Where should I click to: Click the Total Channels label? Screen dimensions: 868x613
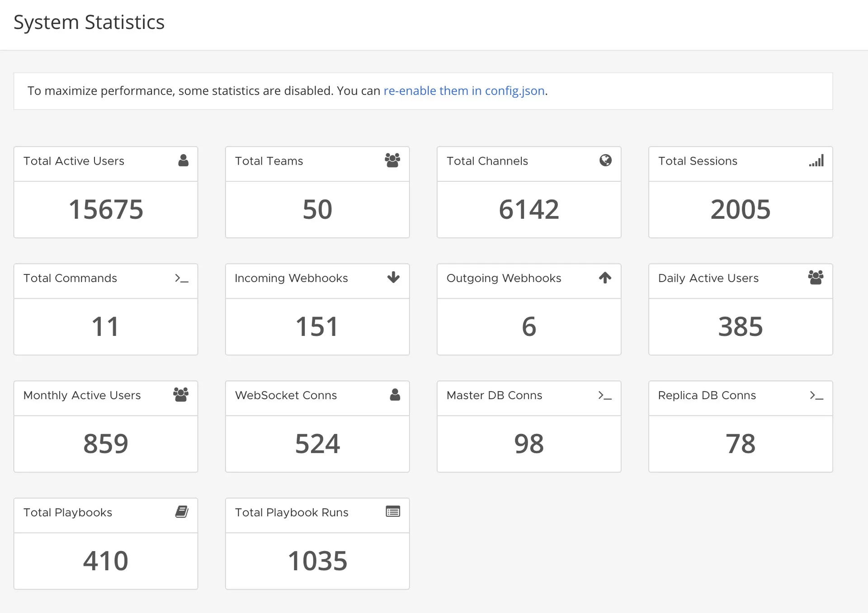click(x=487, y=161)
